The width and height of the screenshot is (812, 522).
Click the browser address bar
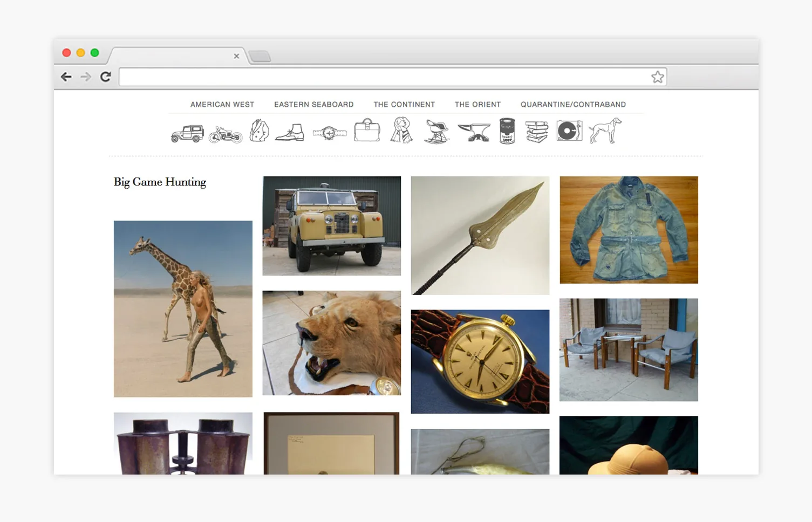pyautogui.click(x=393, y=77)
